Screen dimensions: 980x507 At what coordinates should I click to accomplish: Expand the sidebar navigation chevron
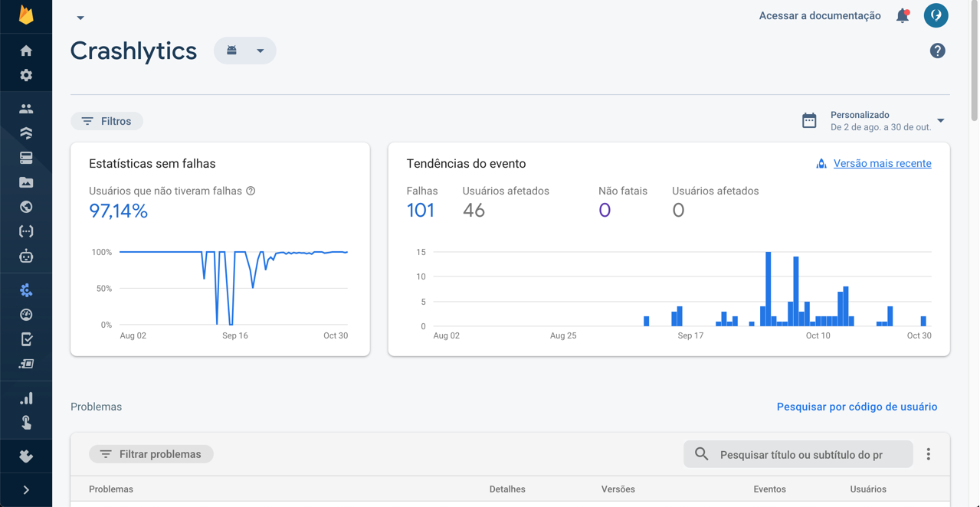tap(26, 490)
